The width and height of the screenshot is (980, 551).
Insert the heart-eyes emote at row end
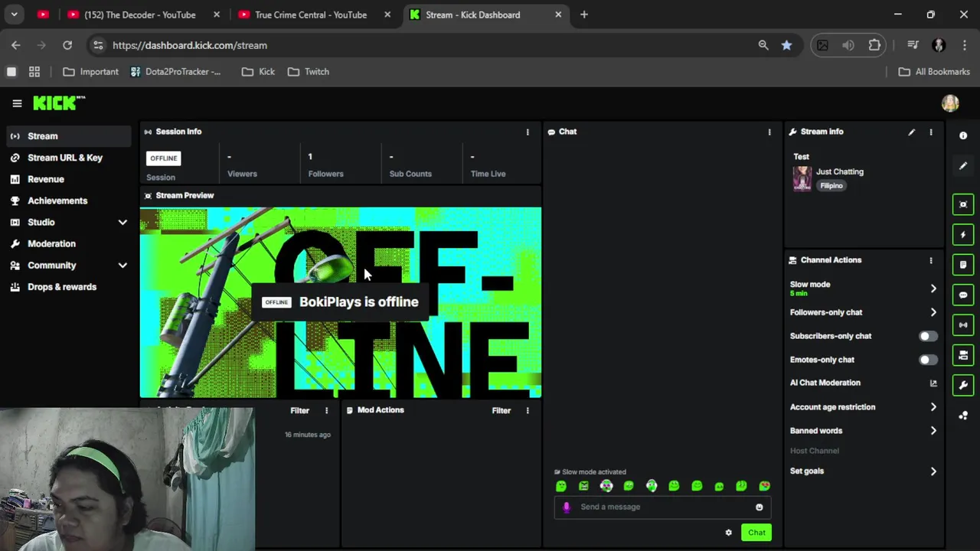764,486
